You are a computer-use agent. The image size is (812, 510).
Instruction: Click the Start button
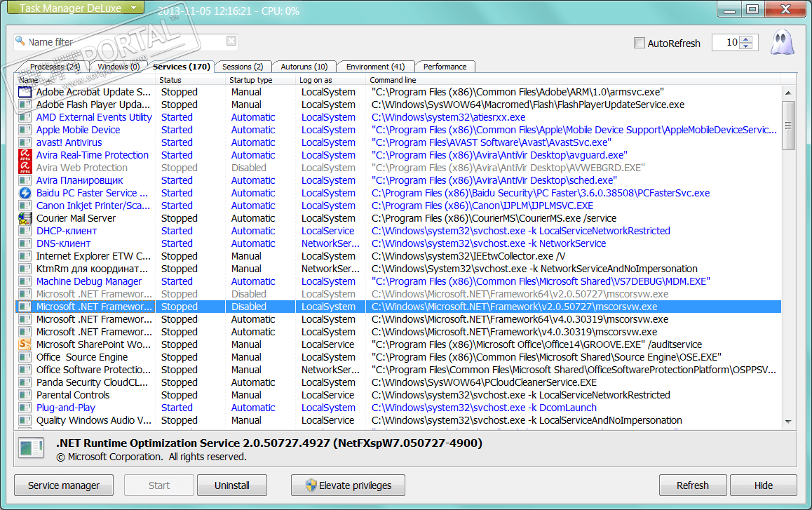pos(159,485)
